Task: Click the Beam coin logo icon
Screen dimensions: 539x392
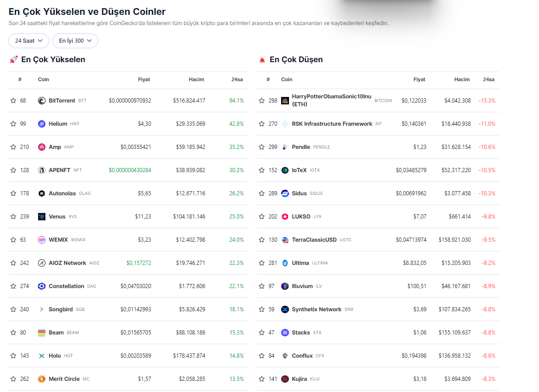Action: 42,333
